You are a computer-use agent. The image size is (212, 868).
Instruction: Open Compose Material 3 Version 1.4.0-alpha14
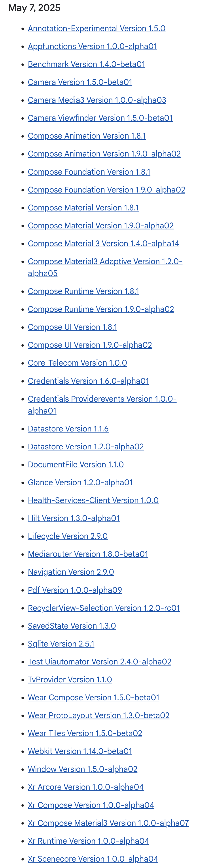(x=103, y=243)
